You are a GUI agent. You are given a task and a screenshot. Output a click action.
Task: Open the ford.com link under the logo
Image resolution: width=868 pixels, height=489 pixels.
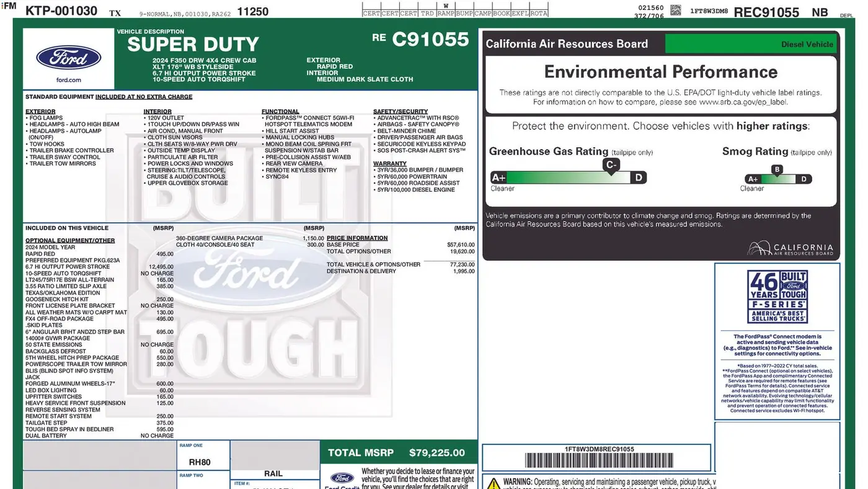68,80
